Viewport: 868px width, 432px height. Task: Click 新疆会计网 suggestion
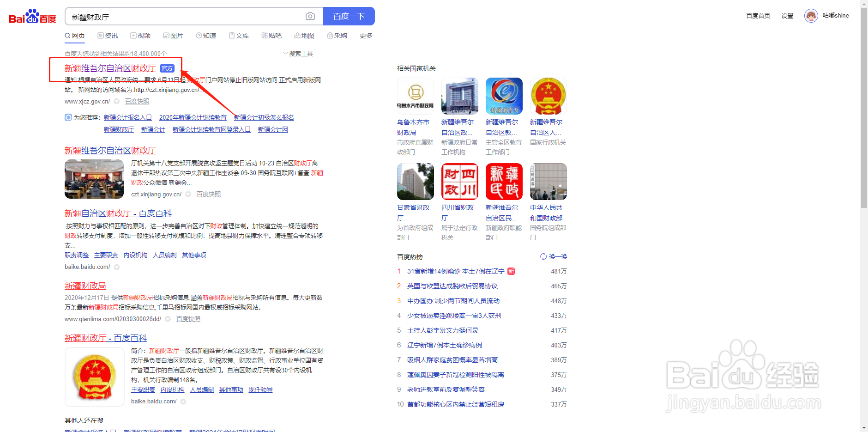(273, 129)
